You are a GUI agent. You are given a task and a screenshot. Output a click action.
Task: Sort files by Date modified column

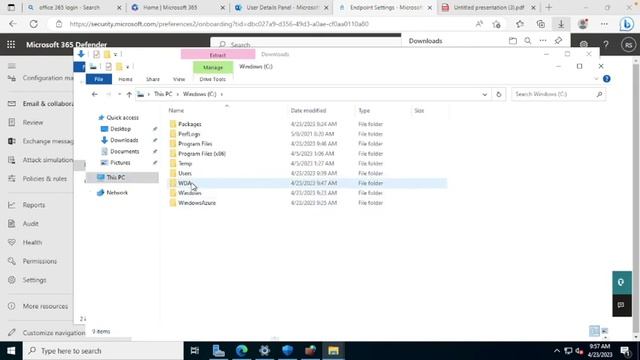pos(308,111)
